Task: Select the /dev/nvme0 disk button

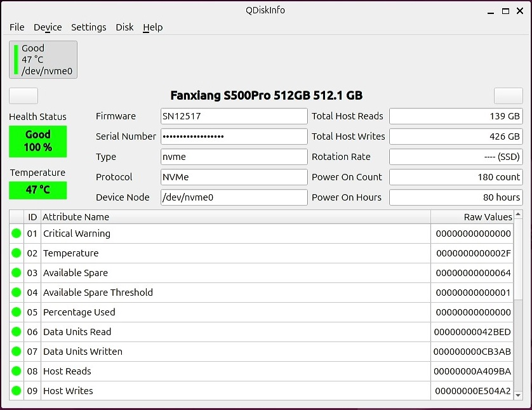Action: (x=43, y=60)
